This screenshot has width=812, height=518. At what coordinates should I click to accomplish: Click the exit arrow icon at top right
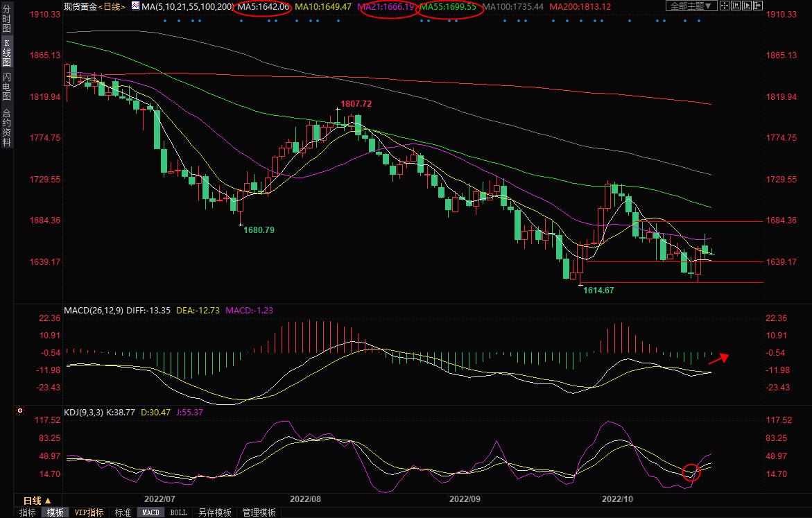click(x=758, y=6)
